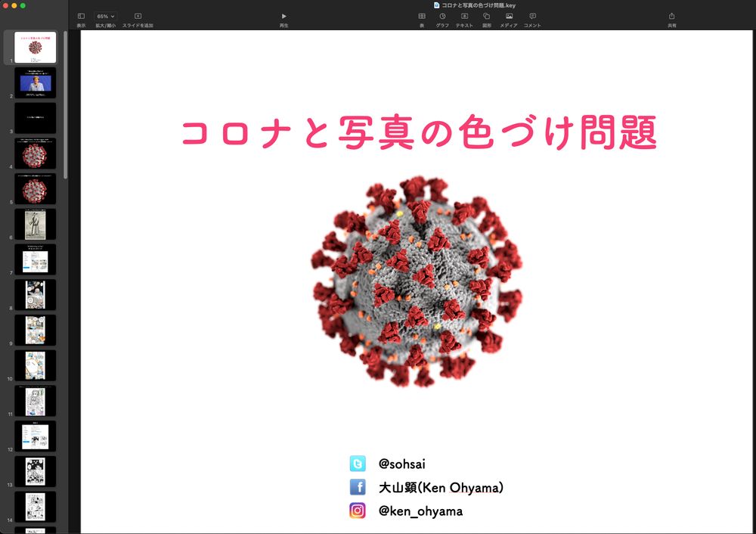Select slide 13 manga thumbnail
Image resolution: width=756 pixels, height=534 pixels.
pos(36,471)
